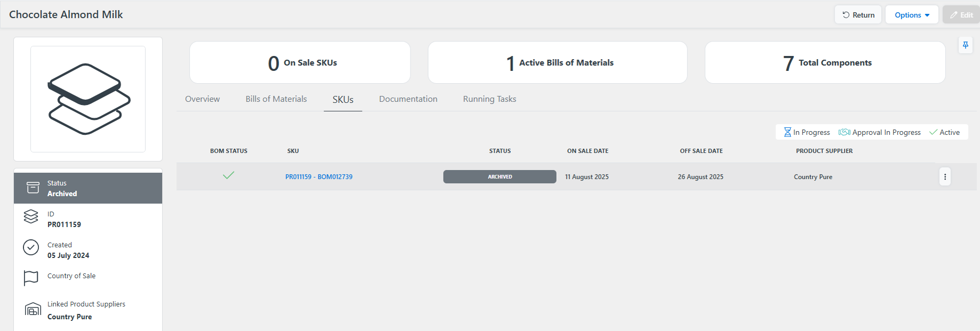Click the Return button
Viewport: 980px width, 331px height.
(858, 15)
